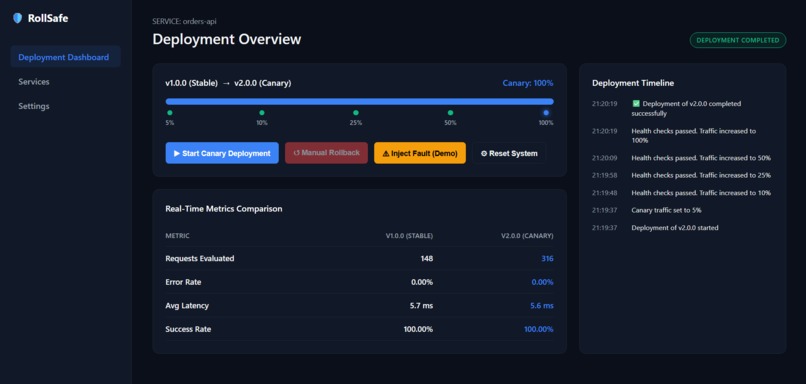The width and height of the screenshot is (806, 384).
Task: Click the green checkmark icon in the timeline
Action: pyautogui.click(x=636, y=103)
